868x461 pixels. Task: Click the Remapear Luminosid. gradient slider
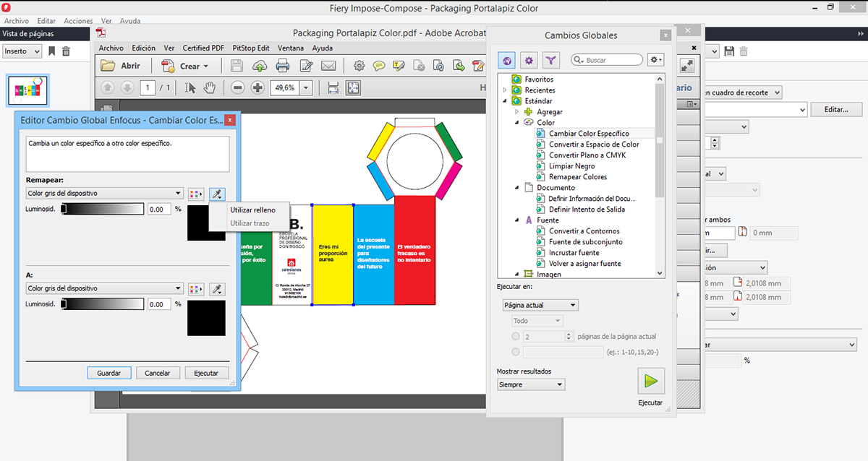pyautogui.click(x=102, y=209)
